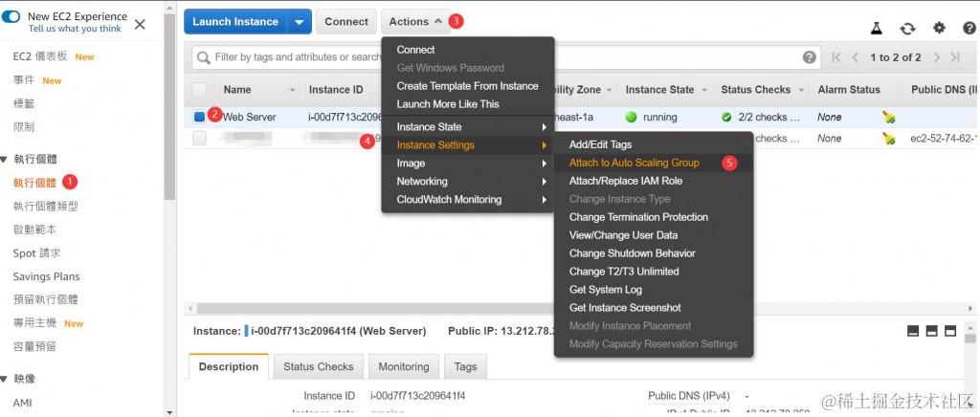Click the Connect toolbar button
Viewport: 980px width, 417px height.
(x=346, y=22)
